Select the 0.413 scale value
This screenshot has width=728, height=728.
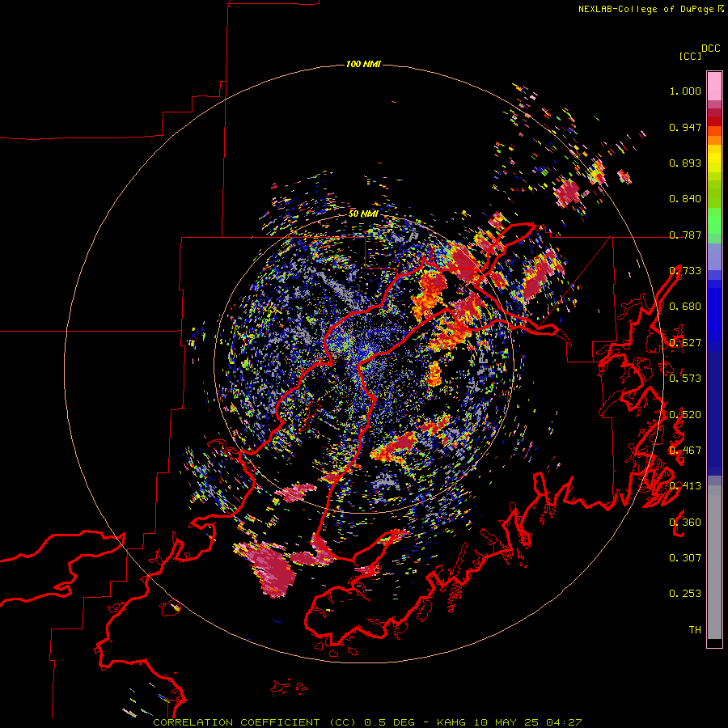point(685,486)
